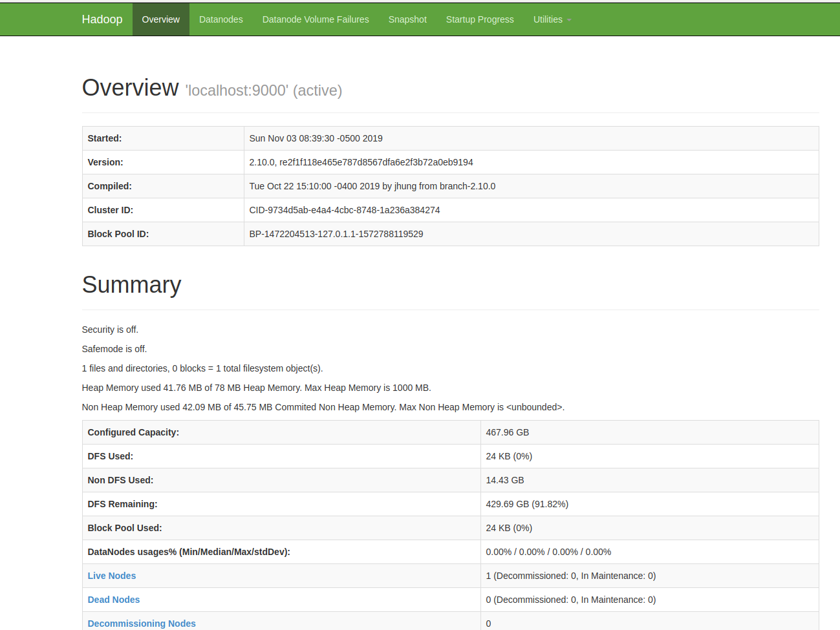The height and width of the screenshot is (630, 840).
Task: Click the 'Version:' row label
Action: pos(105,162)
